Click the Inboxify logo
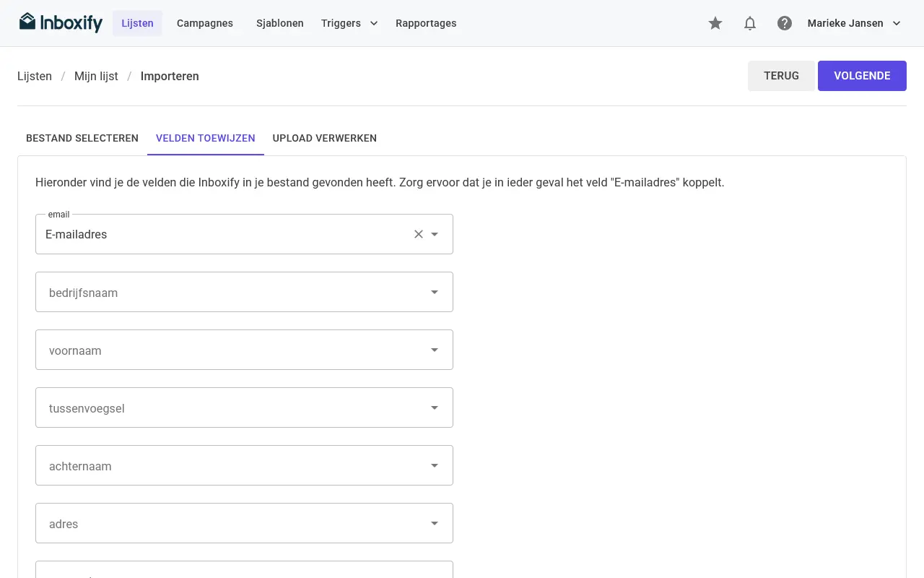Image resolution: width=924 pixels, height=578 pixels. tap(61, 23)
